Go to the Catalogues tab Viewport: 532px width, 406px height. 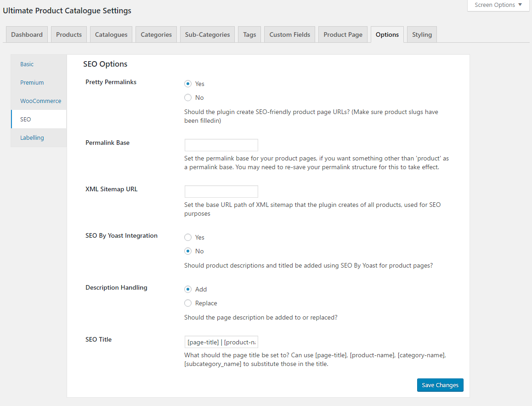pos(111,34)
